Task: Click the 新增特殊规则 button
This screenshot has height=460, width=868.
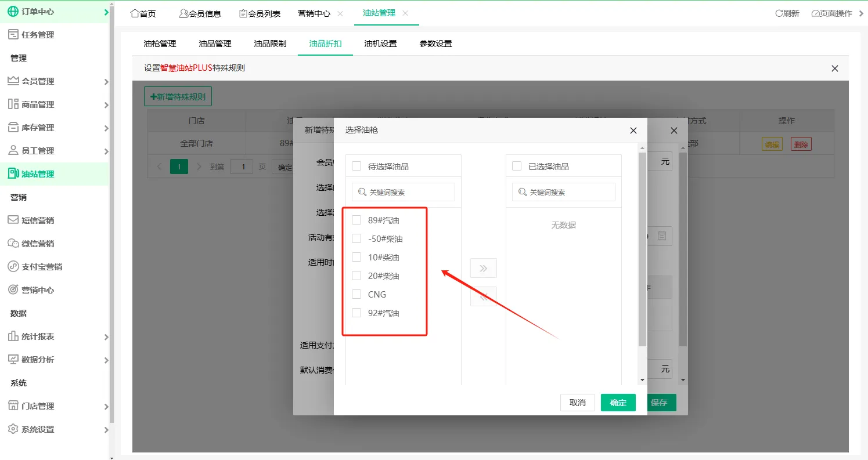Action: (x=178, y=96)
